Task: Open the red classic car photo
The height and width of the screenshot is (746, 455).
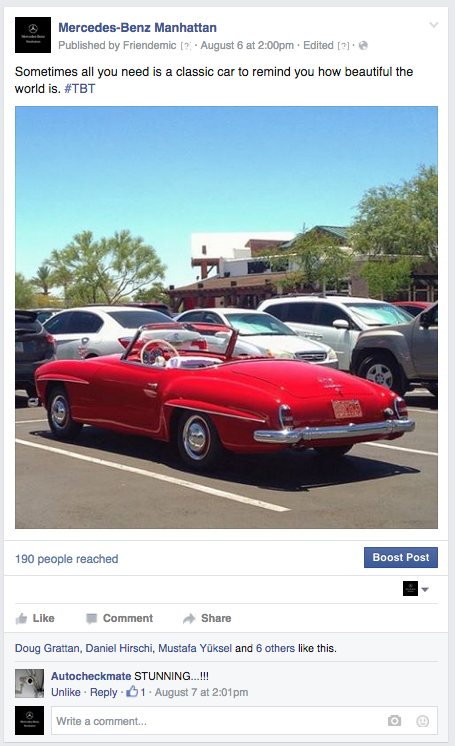Action: (x=226, y=317)
